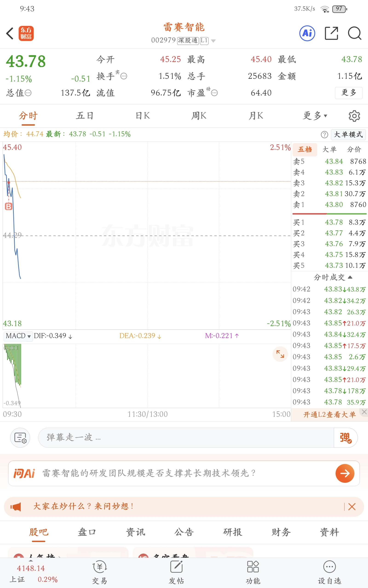
Task: Tap the 深股通 badge
Action: (x=188, y=40)
